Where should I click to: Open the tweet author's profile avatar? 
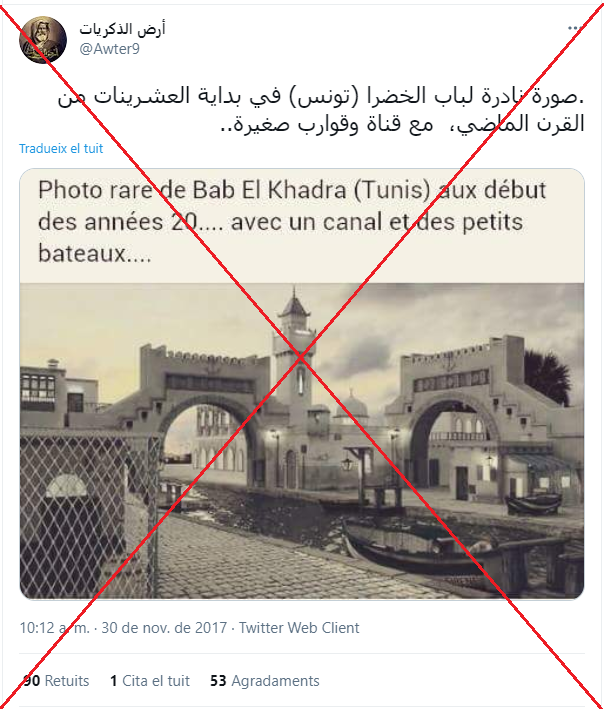click(43, 40)
